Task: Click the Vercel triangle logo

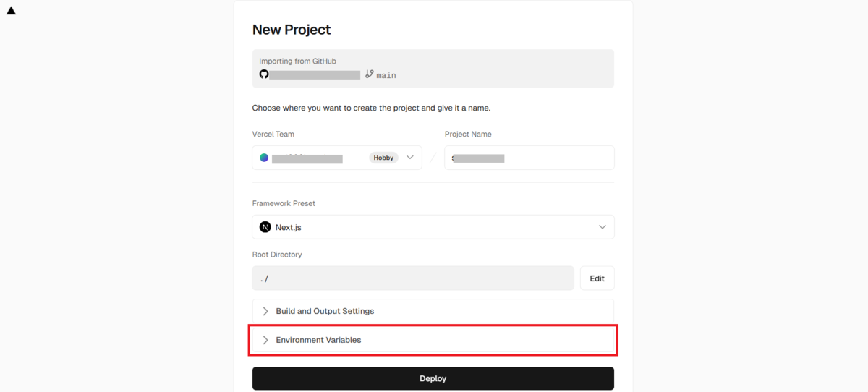Action: pos(11,11)
